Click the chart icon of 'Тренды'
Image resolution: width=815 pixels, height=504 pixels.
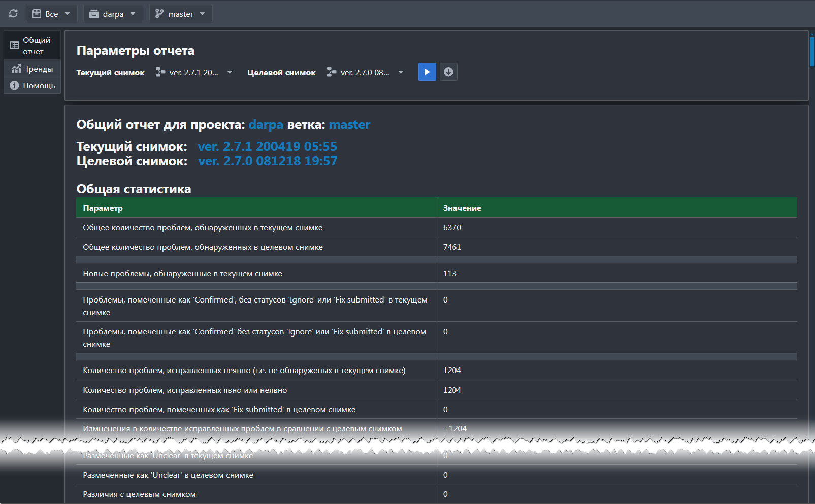point(16,69)
